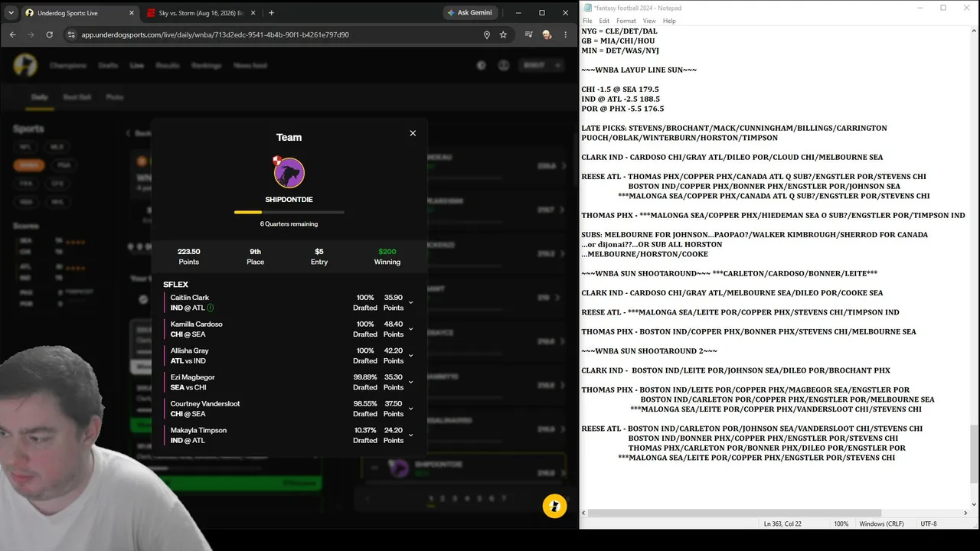Click the underdogsports.com address bar URL
This screenshot has width=980, height=551.
(x=215, y=34)
